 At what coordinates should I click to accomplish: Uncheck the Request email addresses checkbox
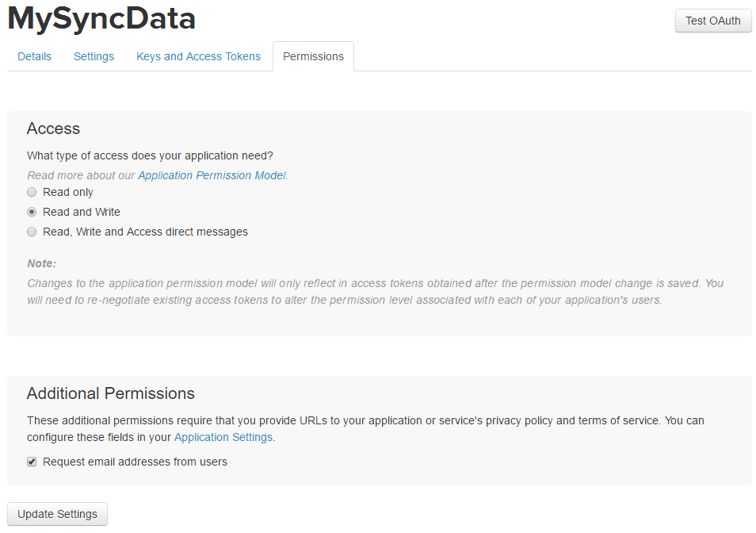pos(32,462)
